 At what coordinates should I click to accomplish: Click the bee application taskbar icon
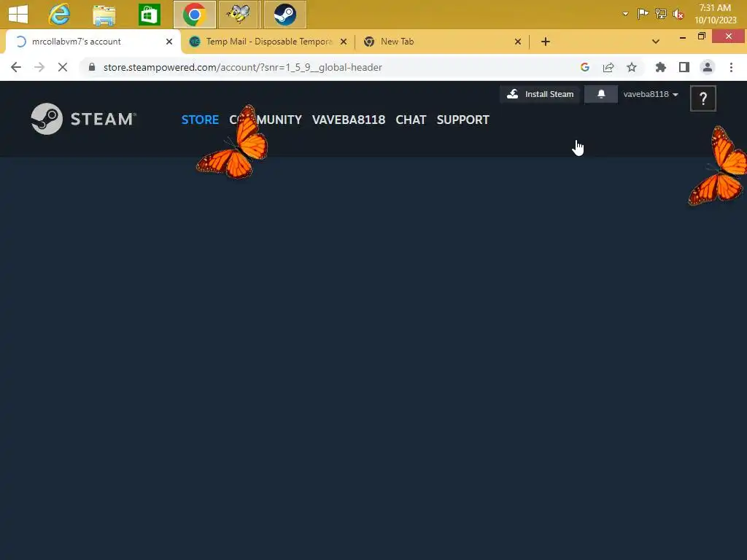(239, 15)
